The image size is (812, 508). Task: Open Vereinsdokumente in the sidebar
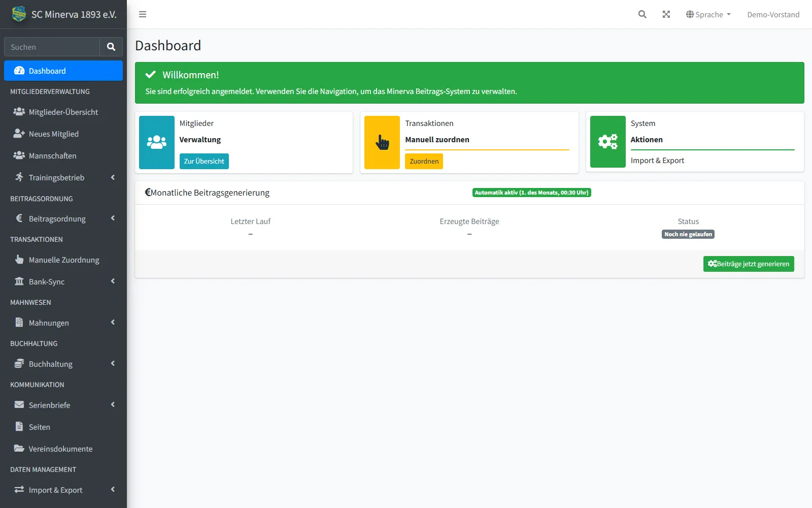click(63, 449)
